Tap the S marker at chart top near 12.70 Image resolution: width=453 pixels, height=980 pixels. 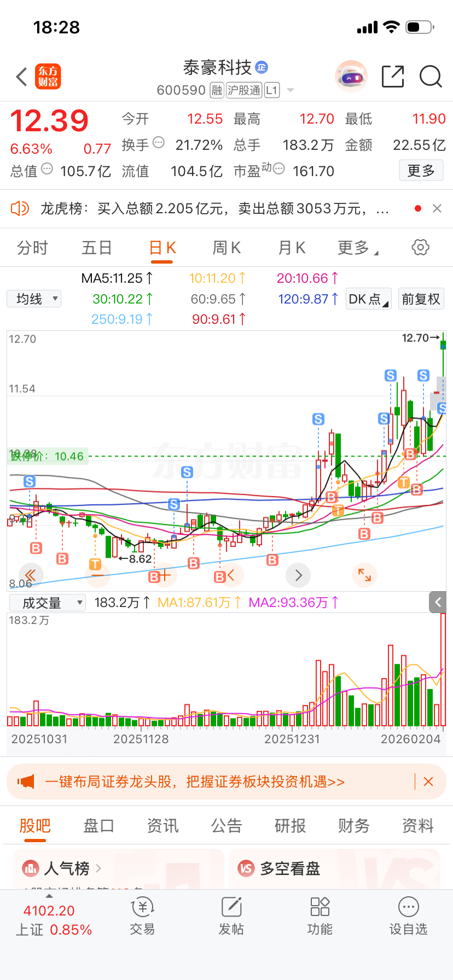tap(423, 375)
